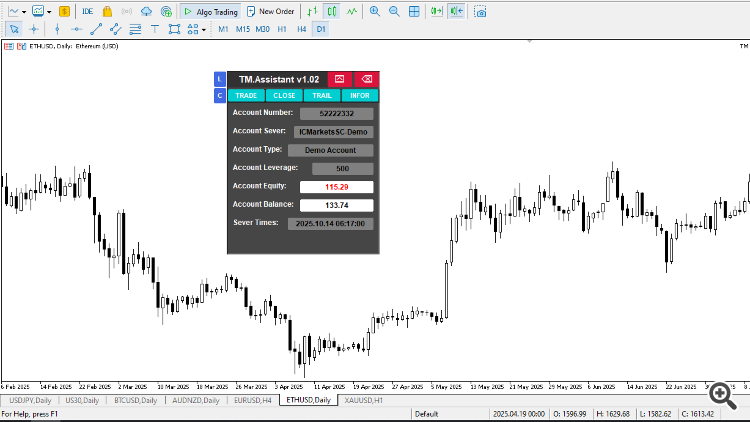
Task: Click the leverage value 500
Action: pyautogui.click(x=342, y=168)
